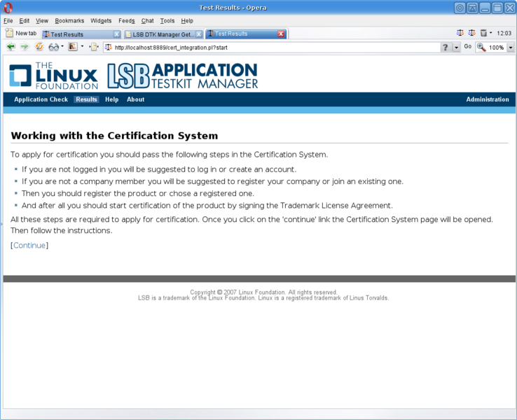517x420 pixels.
Task: Click the scales favicon in the address bar
Action: [x=109, y=48]
